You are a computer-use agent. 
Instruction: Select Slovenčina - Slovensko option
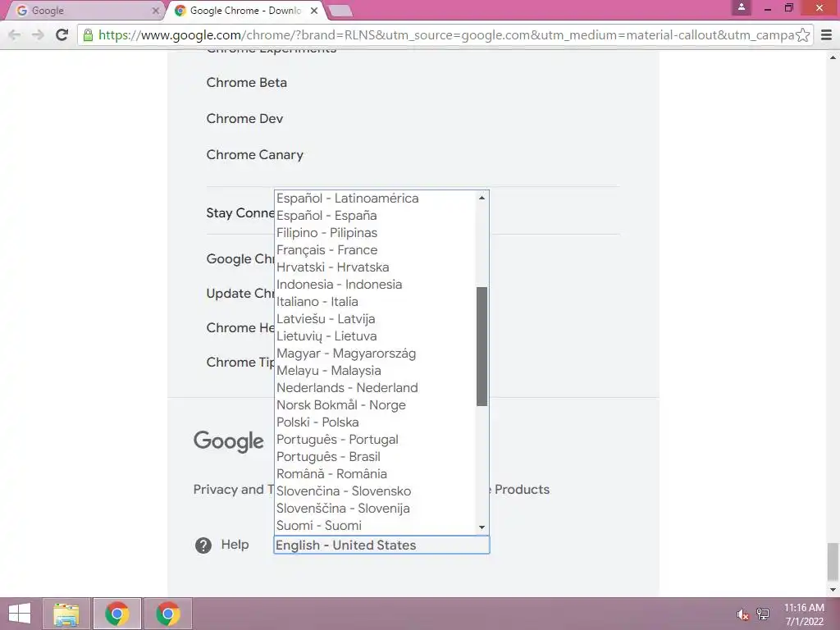[374, 491]
